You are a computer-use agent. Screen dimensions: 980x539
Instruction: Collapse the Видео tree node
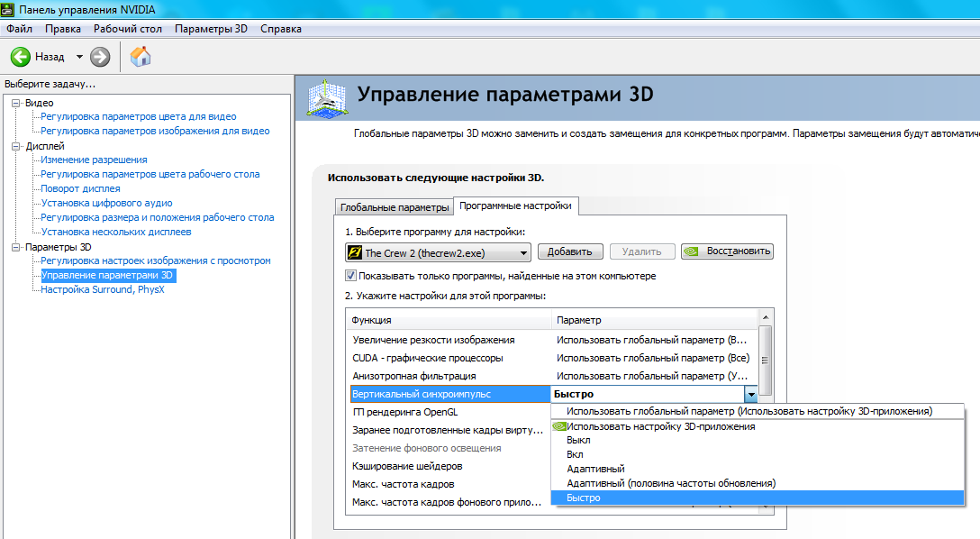[15, 103]
